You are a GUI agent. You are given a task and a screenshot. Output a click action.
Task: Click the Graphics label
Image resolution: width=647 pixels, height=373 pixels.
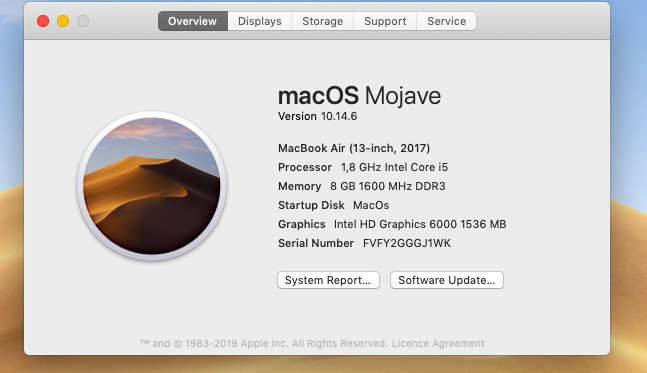click(x=302, y=224)
